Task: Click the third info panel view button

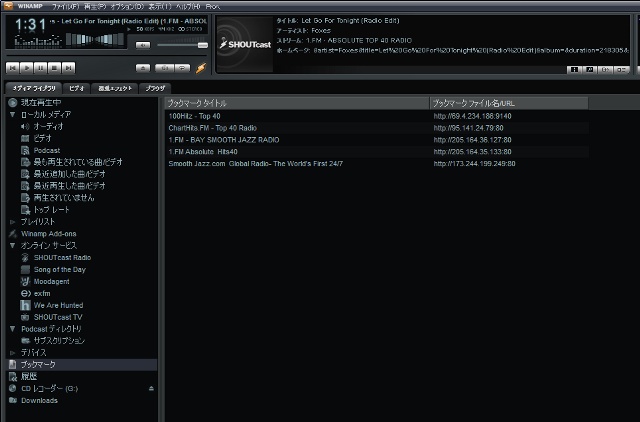Action: coord(605,70)
